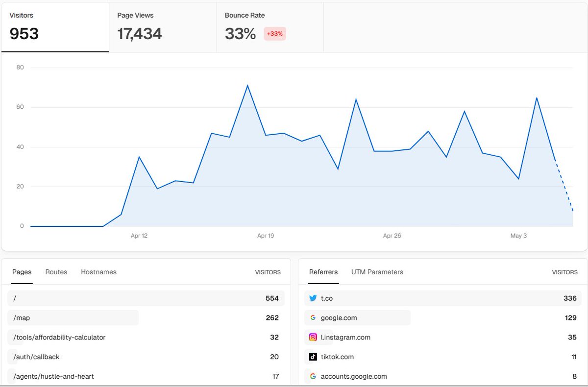Click the May 3 date label on chart axis
The image size is (588, 387).
(x=518, y=236)
